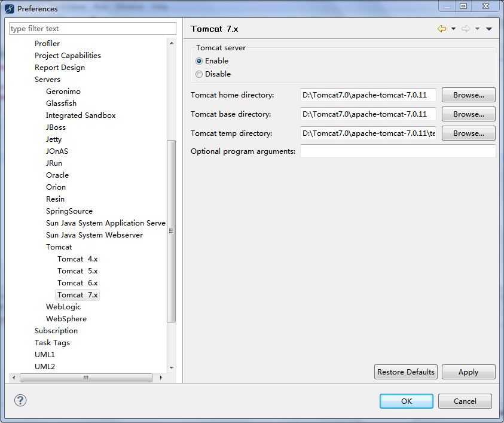504x423 pixels.
Task: Select Jetty server entry
Action: click(54, 139)
